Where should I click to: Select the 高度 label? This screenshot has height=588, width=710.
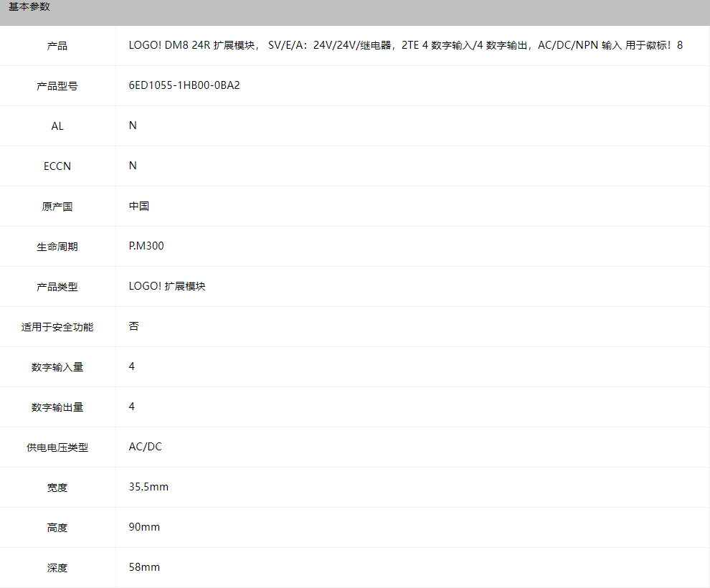[57, 528]
